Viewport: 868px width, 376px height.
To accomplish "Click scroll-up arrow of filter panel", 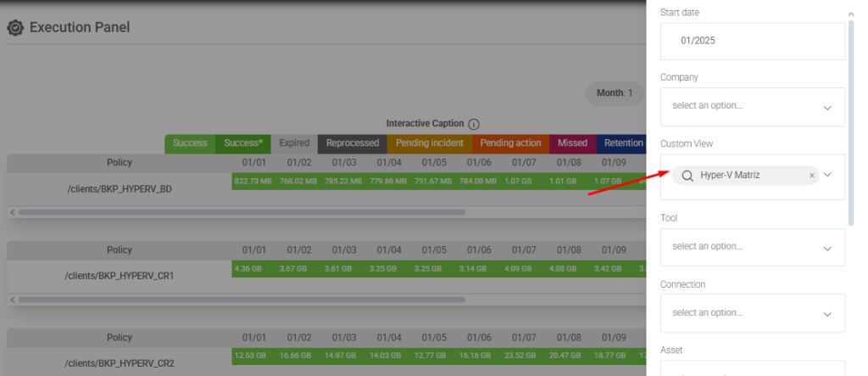I will (851, 14).
